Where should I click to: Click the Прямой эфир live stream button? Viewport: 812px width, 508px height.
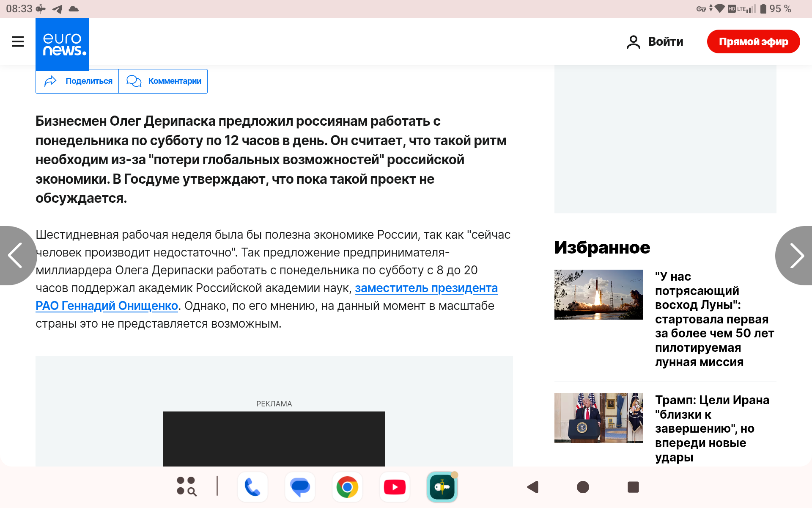[753, 41]
